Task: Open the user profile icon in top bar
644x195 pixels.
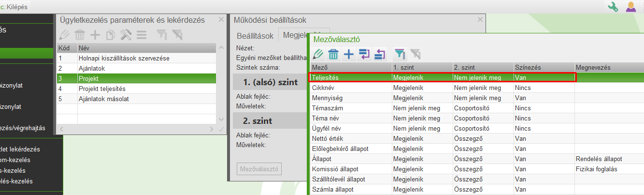Action: tap(631, 7)
